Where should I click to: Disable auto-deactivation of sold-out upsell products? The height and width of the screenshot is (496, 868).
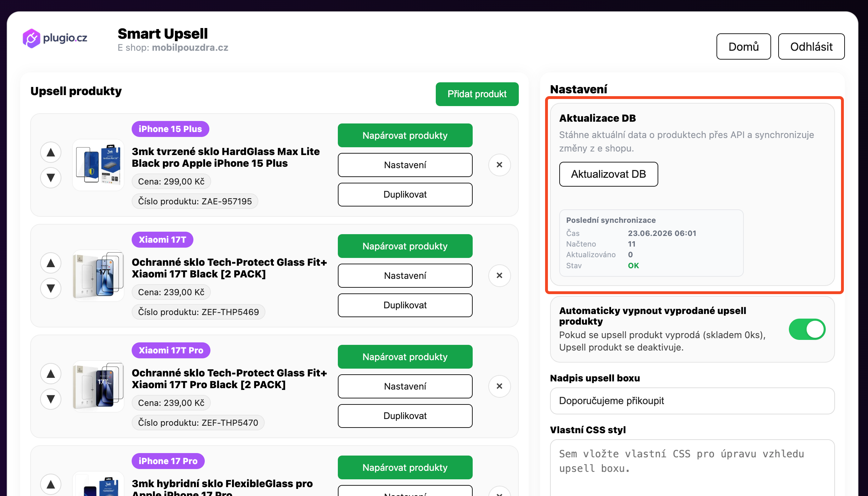[x=807, y=329]
